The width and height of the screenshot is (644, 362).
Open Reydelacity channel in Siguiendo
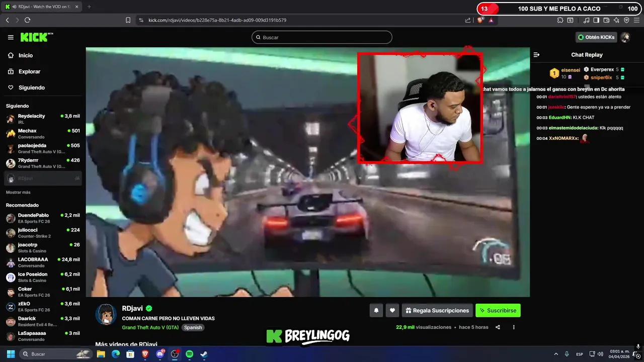point(43,119)
